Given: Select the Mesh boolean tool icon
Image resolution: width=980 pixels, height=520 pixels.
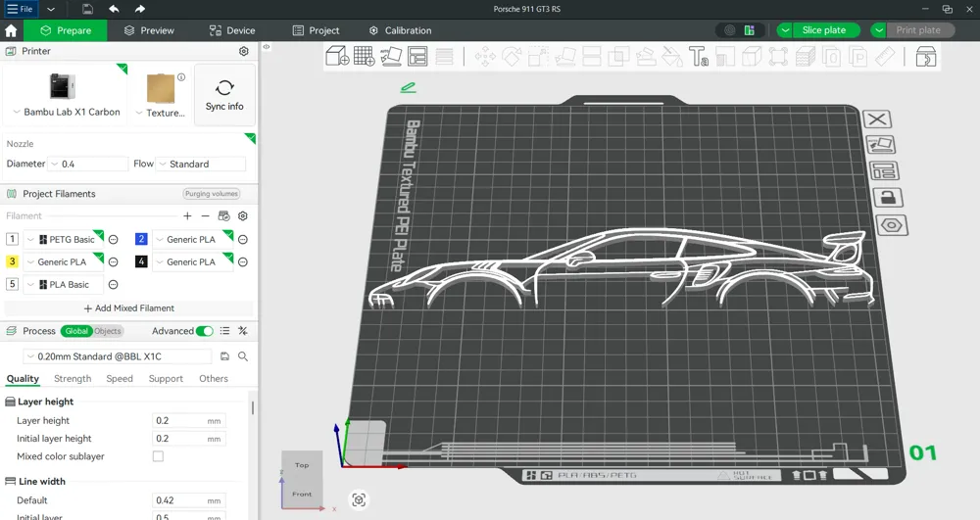Looking at the screenshot, I should 618,57.
